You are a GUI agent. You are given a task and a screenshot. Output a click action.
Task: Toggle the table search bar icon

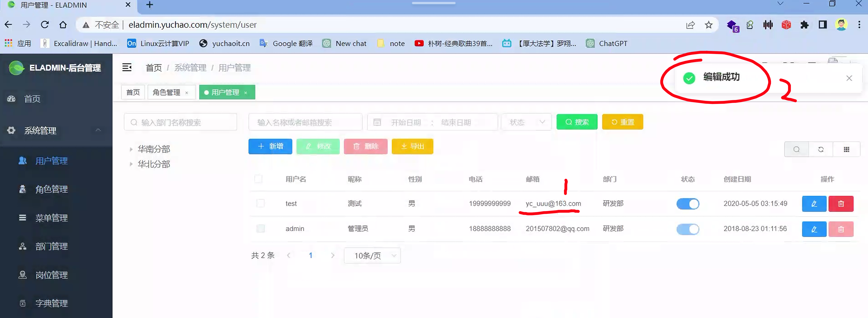click(796, 149)
